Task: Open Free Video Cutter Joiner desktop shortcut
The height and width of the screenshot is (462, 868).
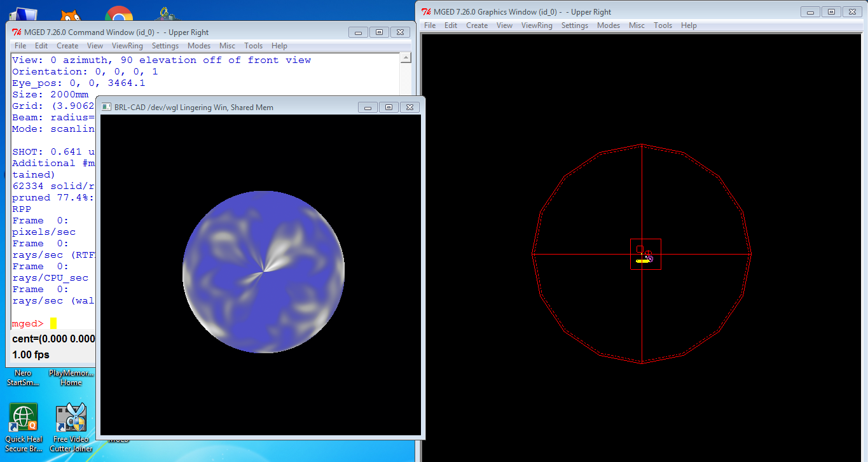Action: (x=72, y=428)
